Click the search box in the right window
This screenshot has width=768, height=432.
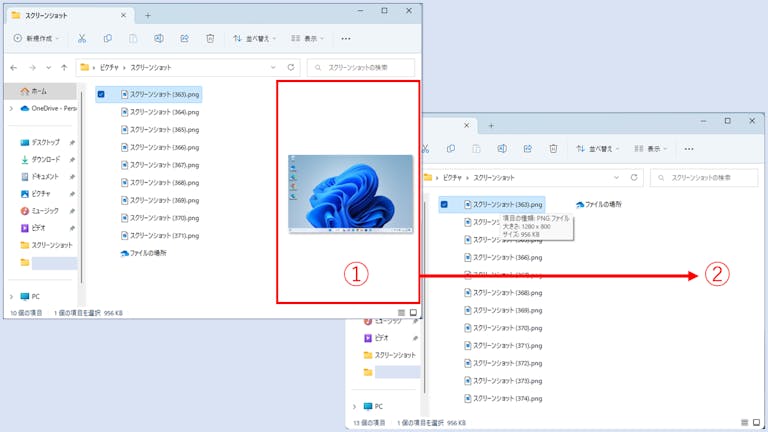pyautogui.click(x=704, y=178)
